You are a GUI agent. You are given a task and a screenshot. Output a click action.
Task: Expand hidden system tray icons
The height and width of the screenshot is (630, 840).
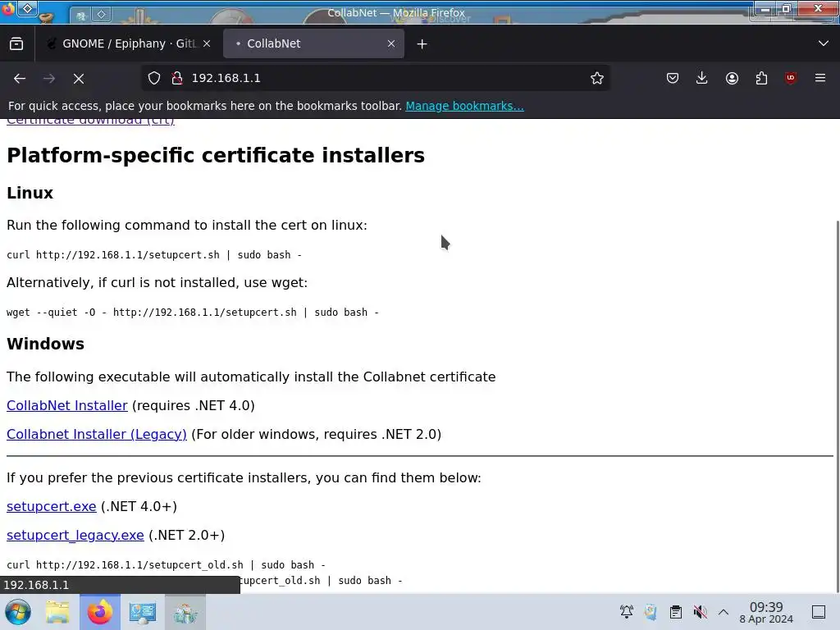click(x=724, y=612)
